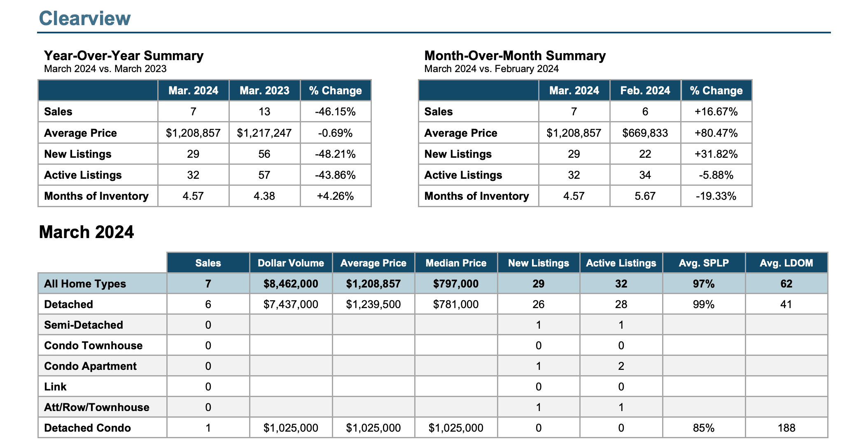Click the $8,462,000 dollar volume value
868x444 pixels.
pos(291,284)
